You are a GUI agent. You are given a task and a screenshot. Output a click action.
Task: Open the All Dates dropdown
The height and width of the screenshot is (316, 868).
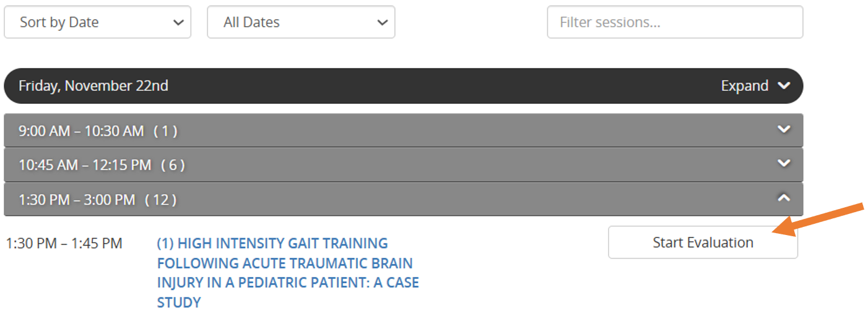[x=301, y=22]
